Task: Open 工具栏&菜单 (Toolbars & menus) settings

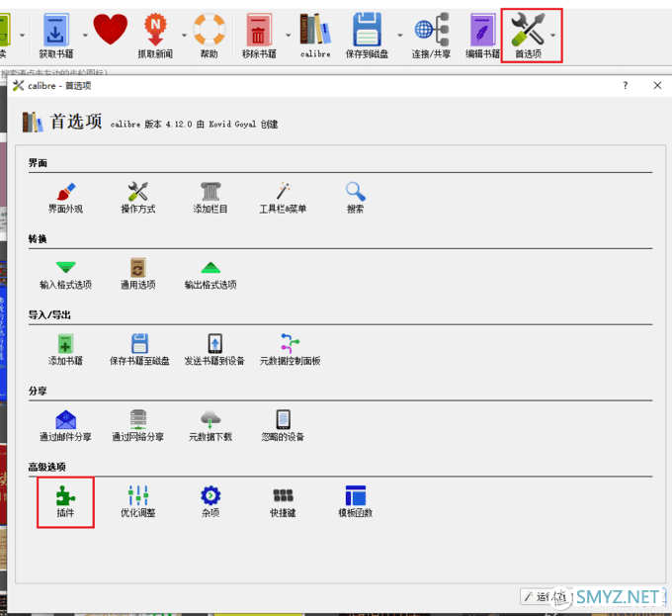Action: [x=283, y=198]
